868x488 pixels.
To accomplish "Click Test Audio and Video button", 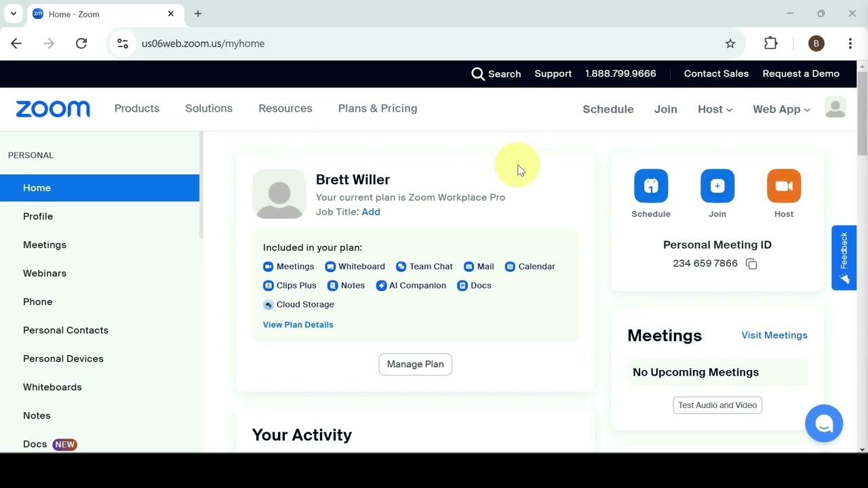I will point(717,405).
